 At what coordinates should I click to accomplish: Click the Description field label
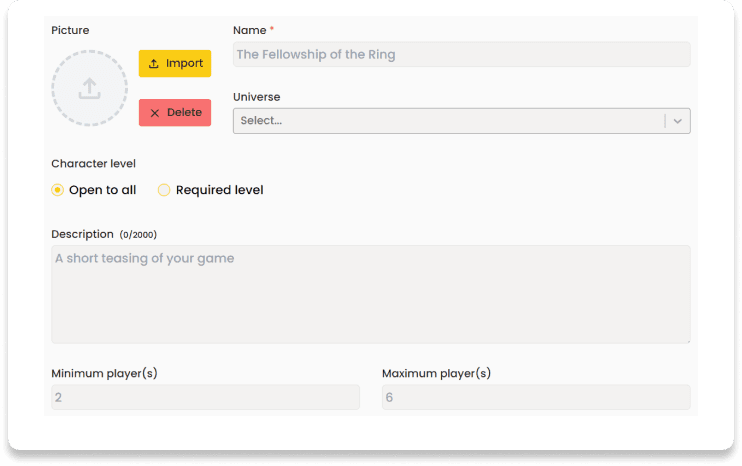tap(82, 234)
